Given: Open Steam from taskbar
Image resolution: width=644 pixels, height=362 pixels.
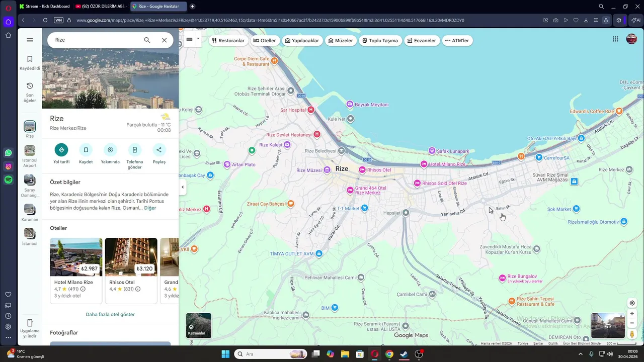Looking at the screenshot, I should 404,354.
